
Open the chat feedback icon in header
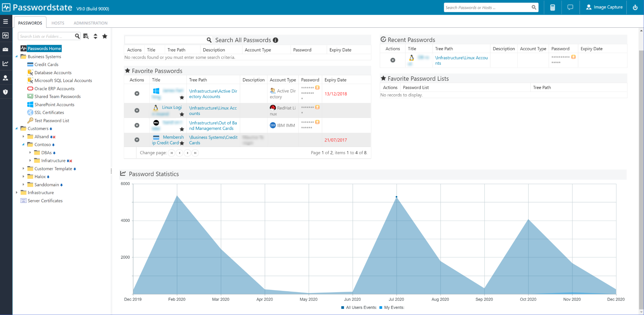[x=570, y=7]
